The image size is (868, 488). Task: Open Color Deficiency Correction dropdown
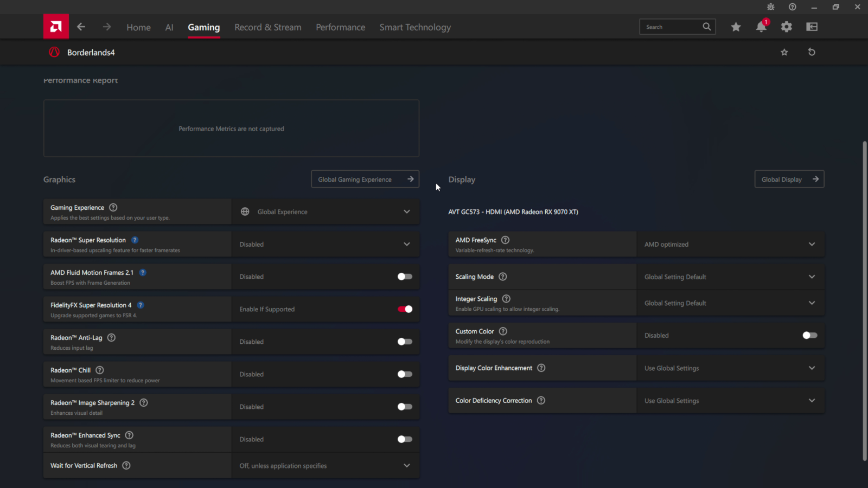[x=731, y=401]
